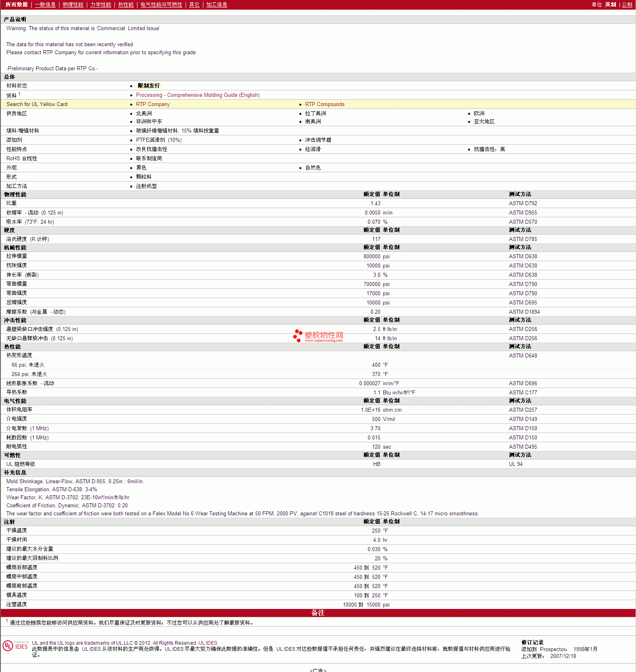Open the 加工信息 tab
Screen dimensions: 636x672
(x=217, y=4)
